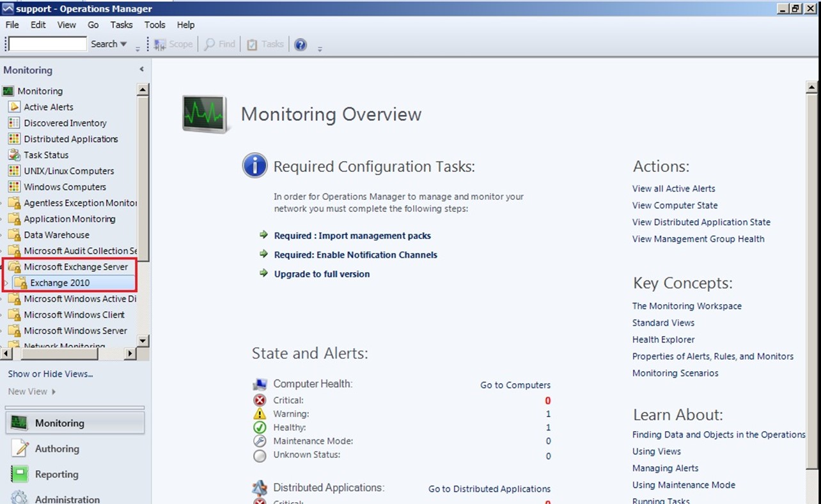Click the Exchange 2010 folder icon
Image resolution: width=821 pixels, height=504 pixels.
click(x=20, y=282)
